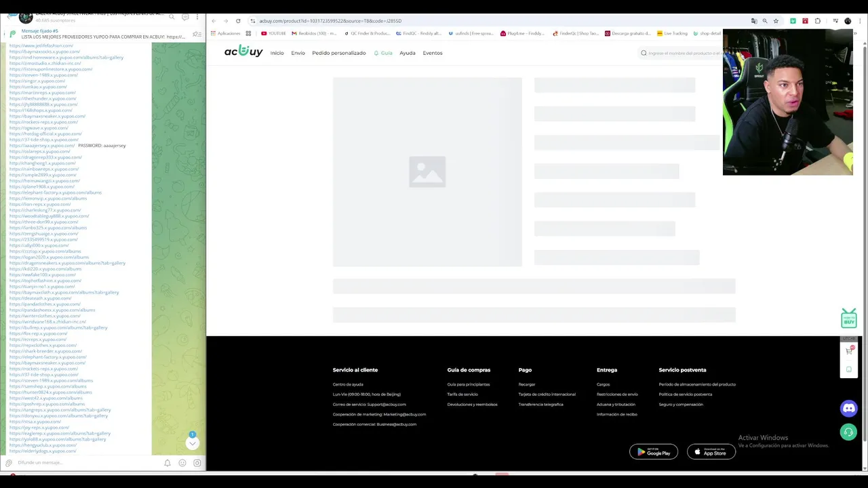Open the customer support headset button
Screen dimensions: 868x488
848,432
